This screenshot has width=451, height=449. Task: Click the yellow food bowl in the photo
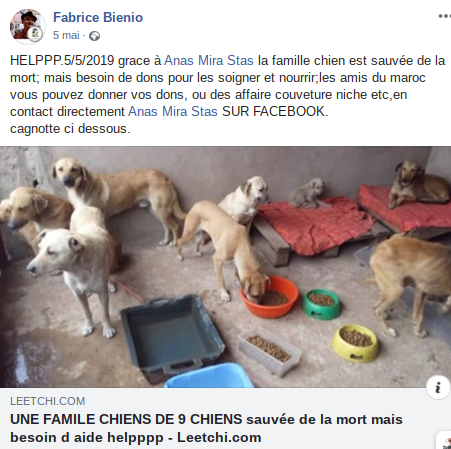pyautogui.click(x=355, y=343)
